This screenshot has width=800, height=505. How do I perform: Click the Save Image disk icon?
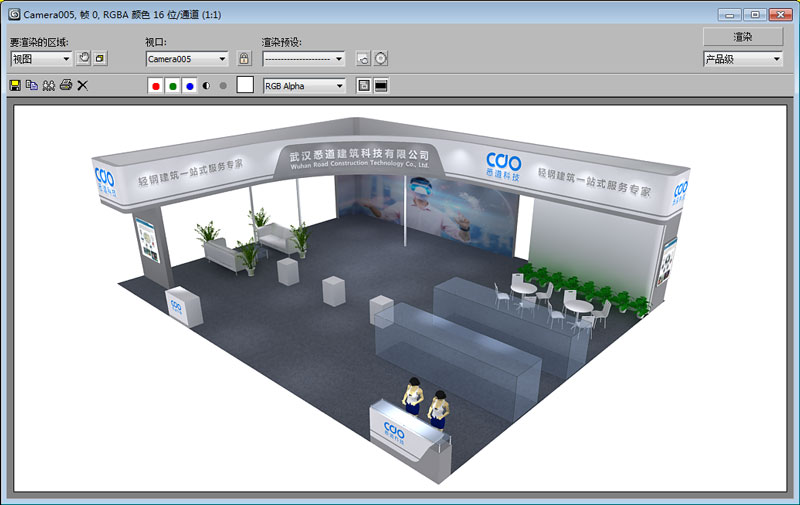pyautogui.click(x=15, y=86)
